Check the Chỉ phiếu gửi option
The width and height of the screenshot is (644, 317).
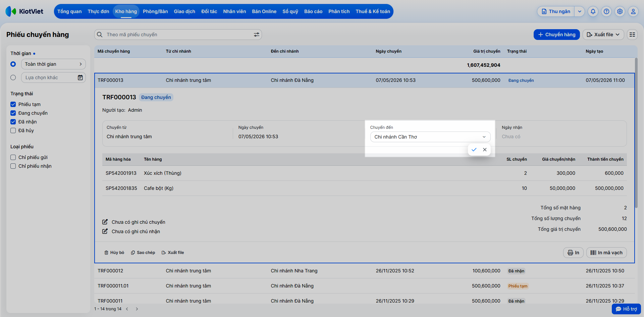[x=13, y=157]
